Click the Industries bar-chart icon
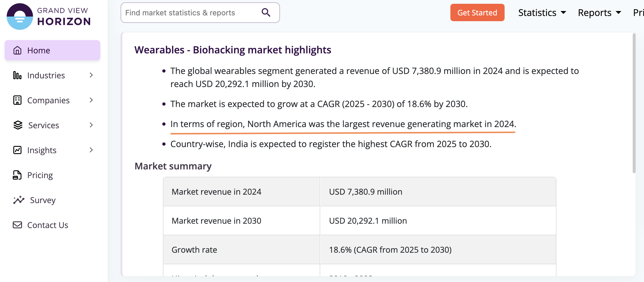This screenshot has height=282, width=644. pos(17,75)
